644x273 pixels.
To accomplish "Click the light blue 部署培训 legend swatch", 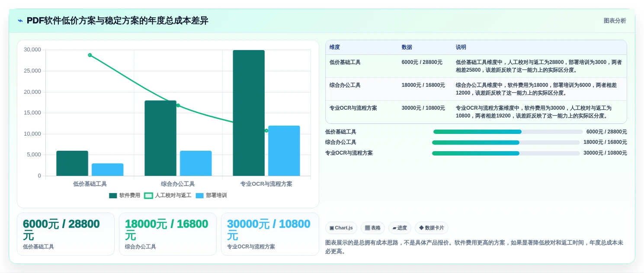I will pos(199,196).
